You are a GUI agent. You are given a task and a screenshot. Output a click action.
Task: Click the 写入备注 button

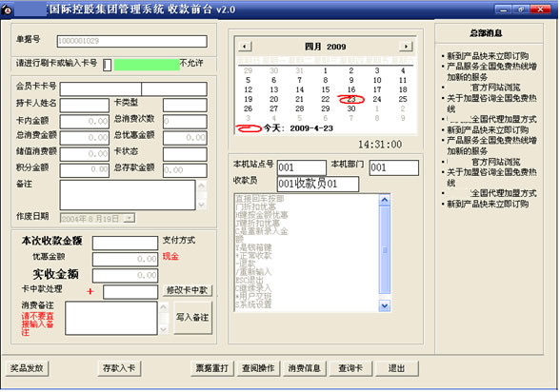[x=192, y=318]
